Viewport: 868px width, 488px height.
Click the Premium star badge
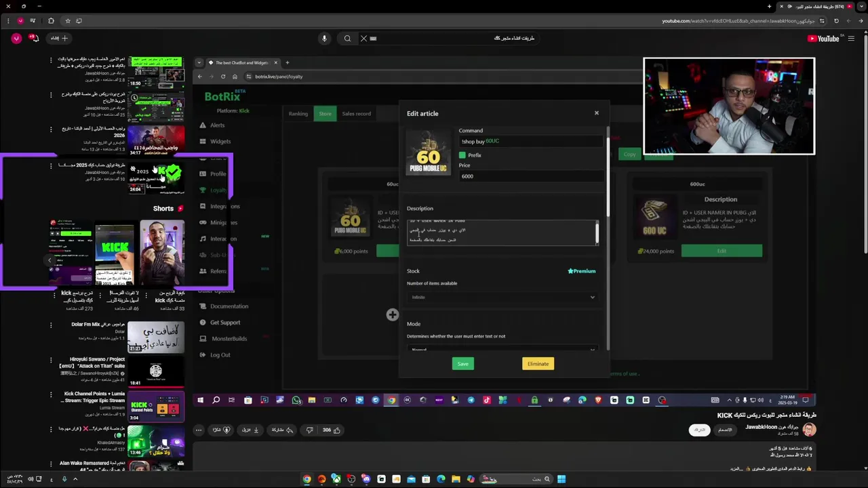pos(582,271)
